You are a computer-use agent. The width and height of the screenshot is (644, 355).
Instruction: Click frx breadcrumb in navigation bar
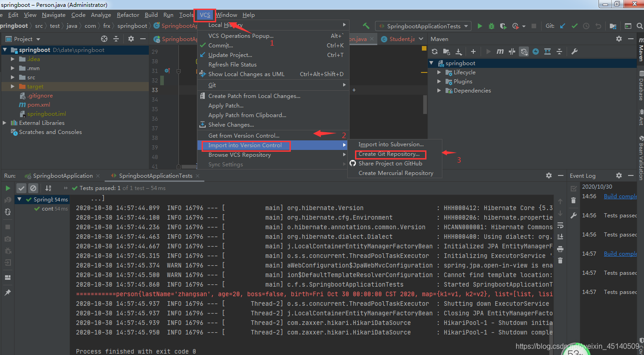(107, 26)
